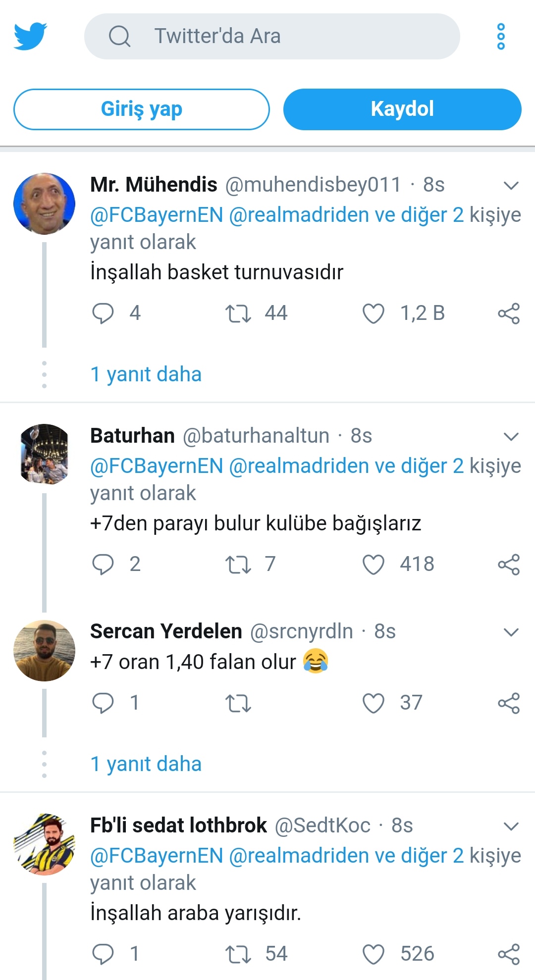The image size is (535, 980).
Task: Share Mr. Mühendis's tweet
Action: click(x=509, y=313)
